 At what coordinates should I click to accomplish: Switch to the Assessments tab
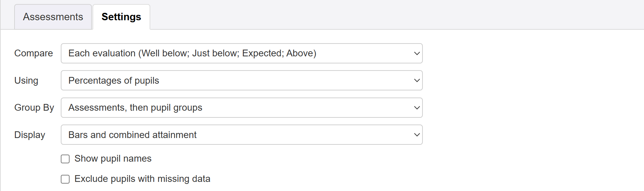53,17
